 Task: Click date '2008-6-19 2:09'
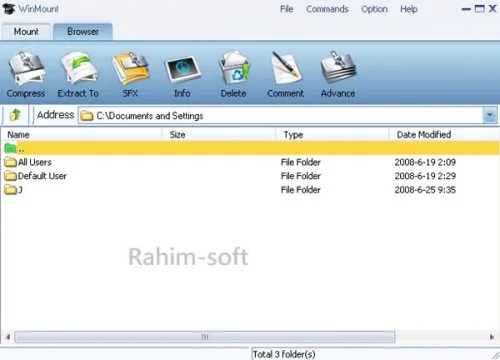coord(425,162)
